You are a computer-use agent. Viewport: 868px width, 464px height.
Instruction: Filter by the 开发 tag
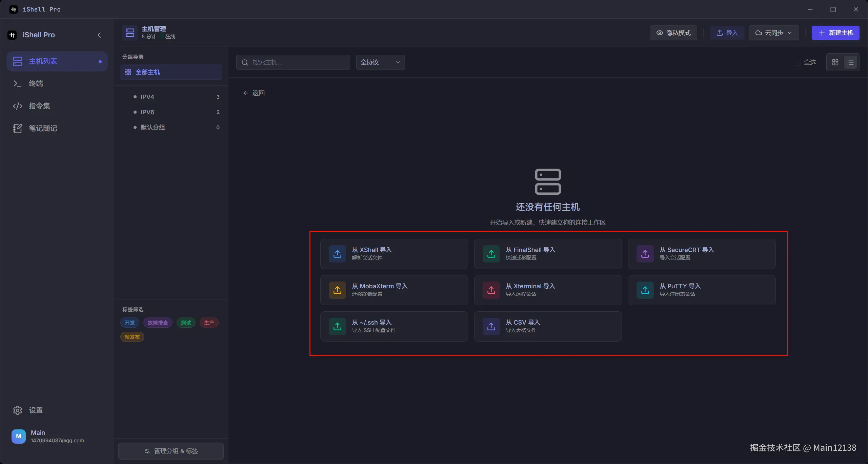click(129, 323)
